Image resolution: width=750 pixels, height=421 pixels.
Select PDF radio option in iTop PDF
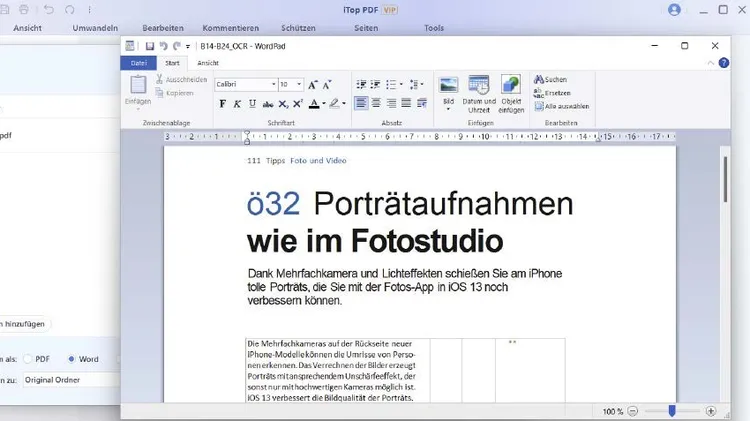pos(28,359)
